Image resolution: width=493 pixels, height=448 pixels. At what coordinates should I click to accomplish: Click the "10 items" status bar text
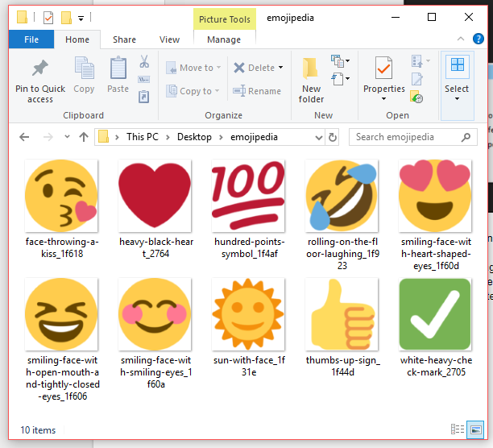pyautogui.click(x=38, y=429)
